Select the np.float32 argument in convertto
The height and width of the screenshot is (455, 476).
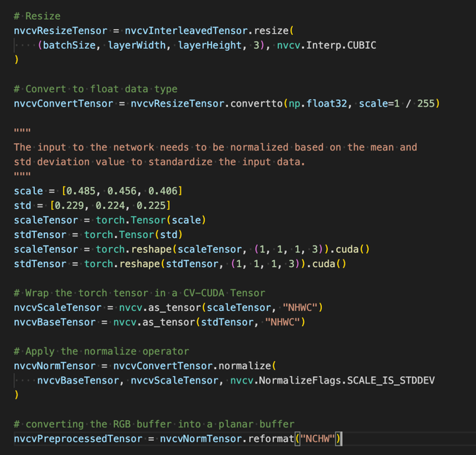pos(317,104)
